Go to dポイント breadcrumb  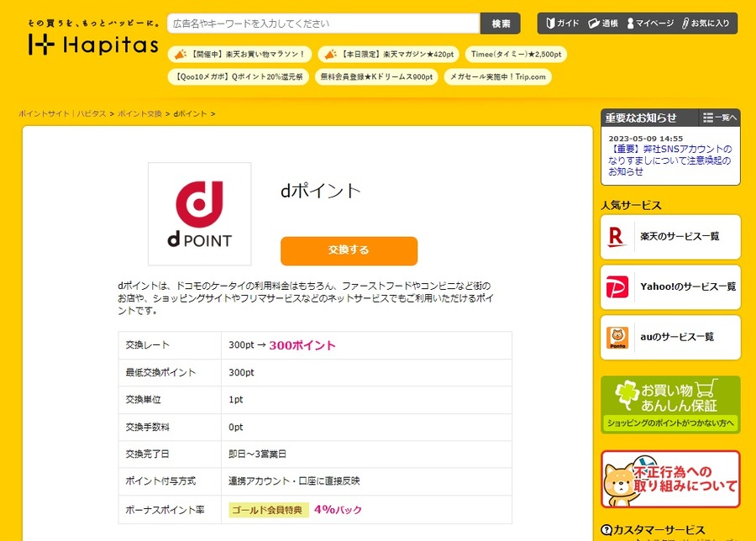point(190,113)
